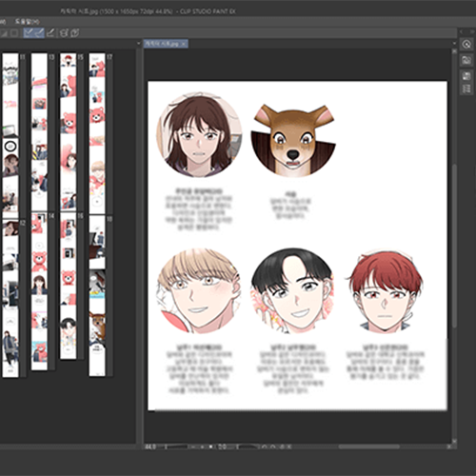This screenshot has height=476, width=476.
Task: Toggle the second highlighted snap button
Action: (39, 32)
